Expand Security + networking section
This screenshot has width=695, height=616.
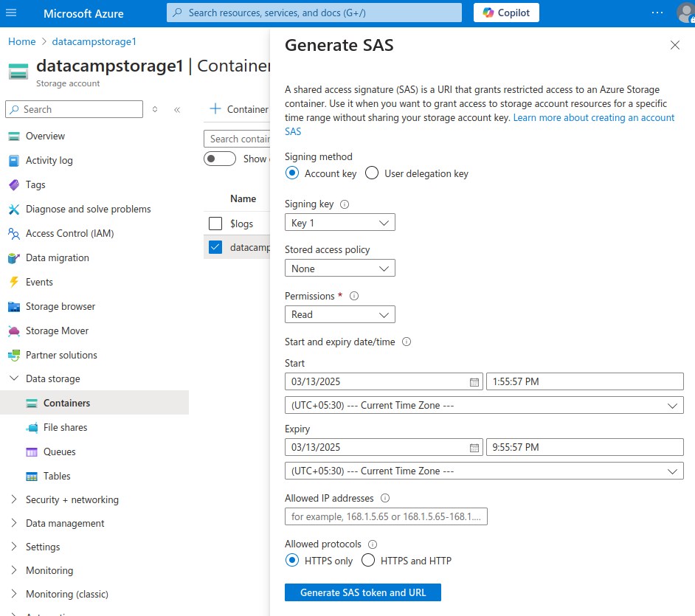click(14, 499)
